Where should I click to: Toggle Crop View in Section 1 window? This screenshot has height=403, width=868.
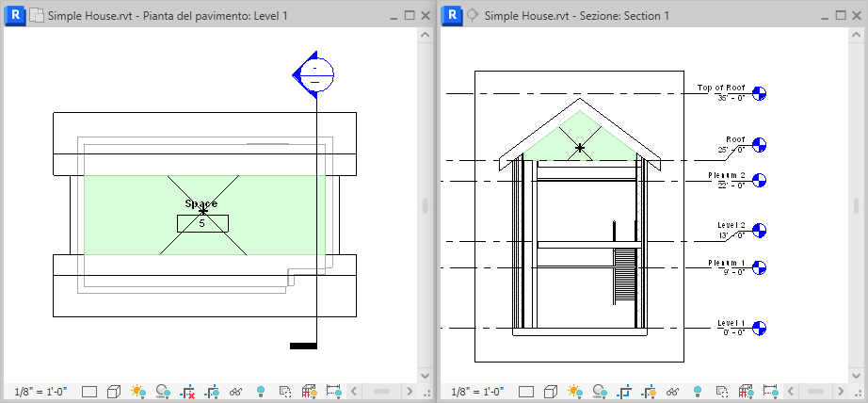pyautogui.click(x=624, y=392)
